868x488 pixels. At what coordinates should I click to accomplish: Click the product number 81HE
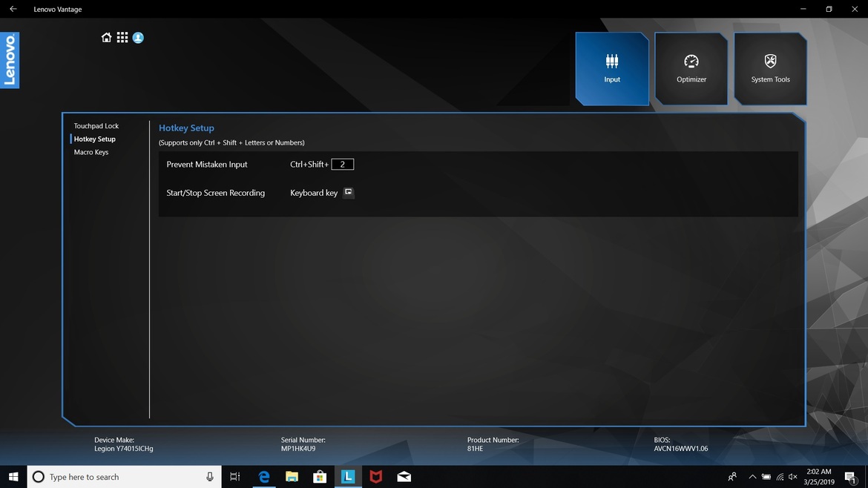click(x=475, y=449)
